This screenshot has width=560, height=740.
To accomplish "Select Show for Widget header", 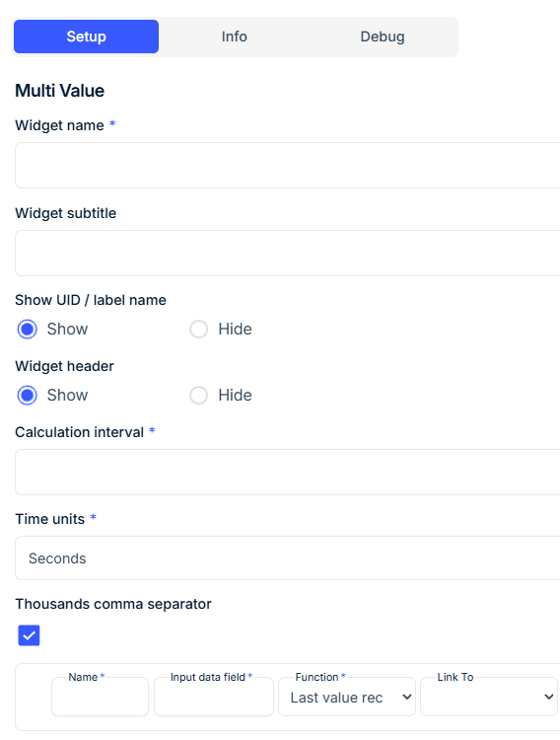I will point(28,395).
